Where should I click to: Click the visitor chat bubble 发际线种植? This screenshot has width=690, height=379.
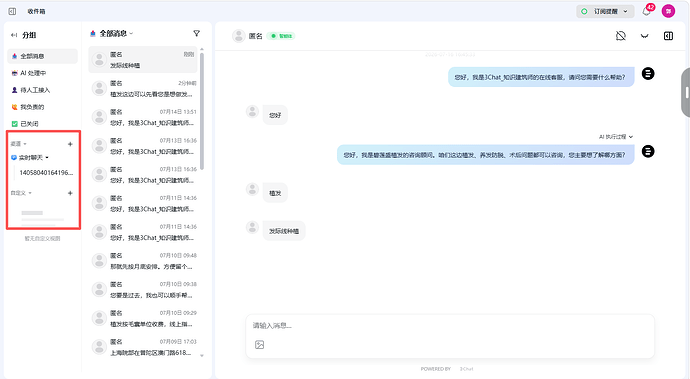coord(284,231)
